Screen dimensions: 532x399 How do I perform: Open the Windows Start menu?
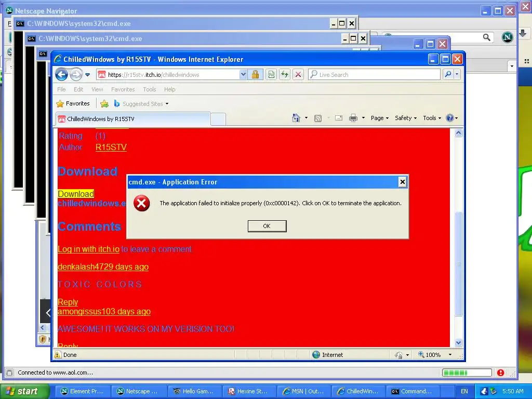(x=24, y=391)
